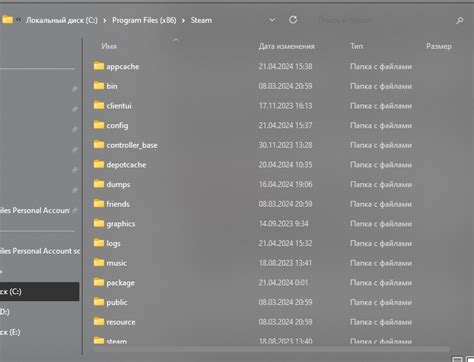Click the Steam breadcrumb segment
Image resolution: width=474 pixels, height=362 pixels.
[201, 20]
